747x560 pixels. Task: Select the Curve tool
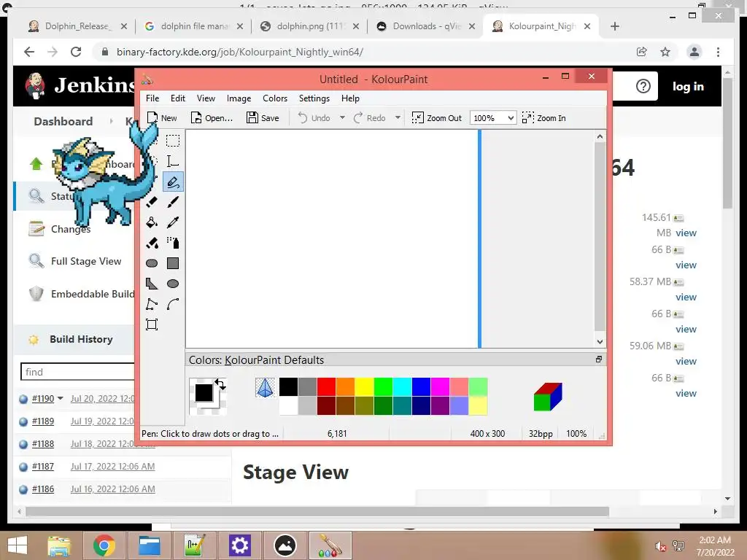[172, 304]
